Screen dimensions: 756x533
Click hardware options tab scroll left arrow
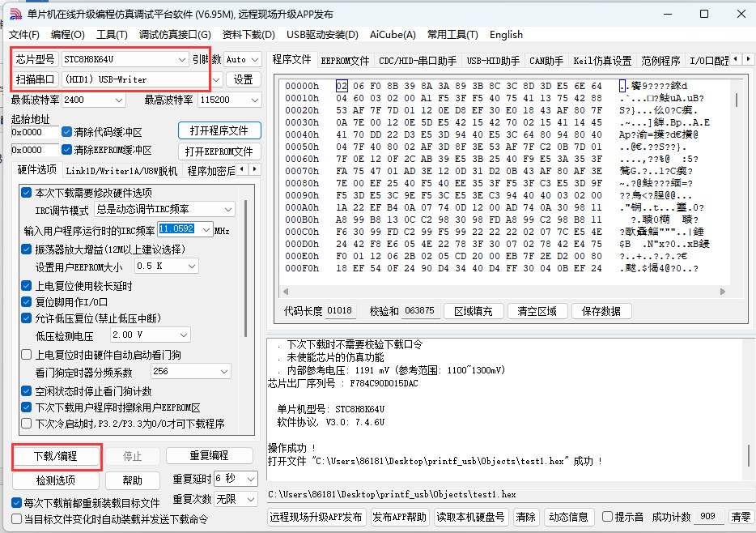(x=243, y=169)
